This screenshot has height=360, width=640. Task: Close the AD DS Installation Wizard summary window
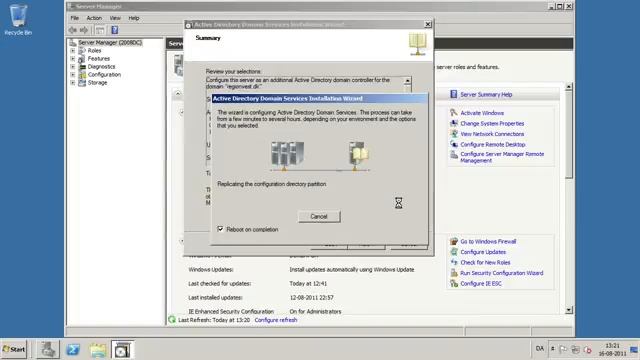coord(428,24)
